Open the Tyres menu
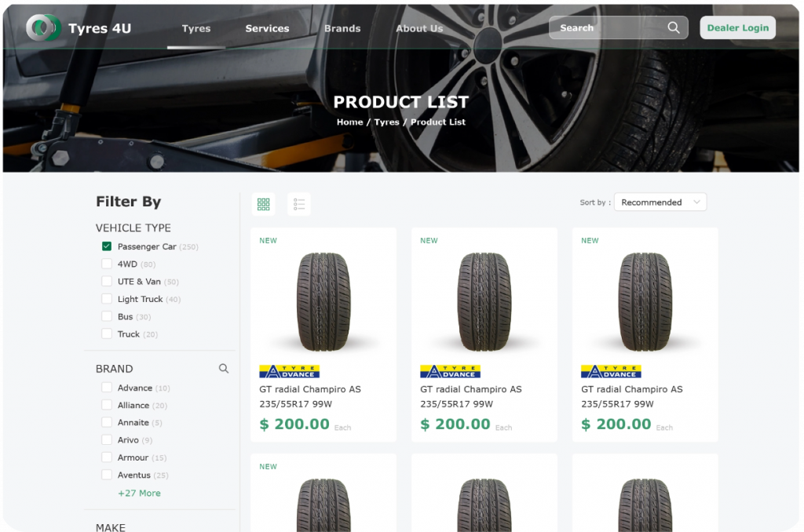The height and width of the screenshot is (532, 804). [x=196, y=29]
